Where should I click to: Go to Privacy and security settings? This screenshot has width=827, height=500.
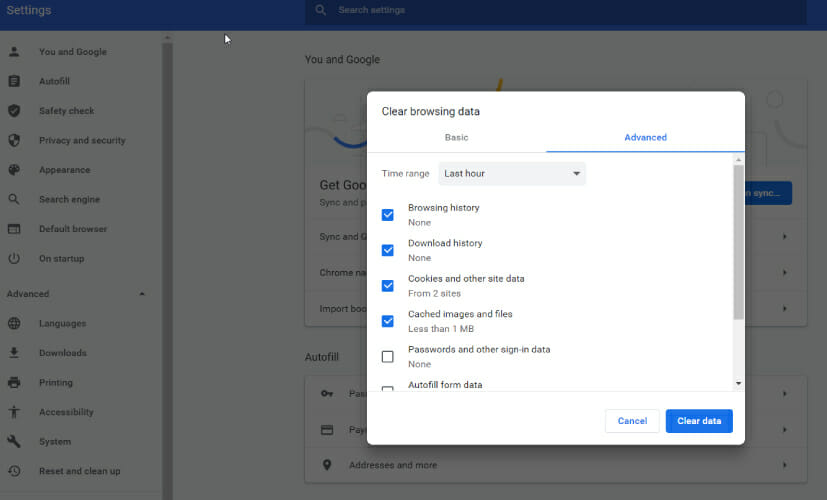(x=82, y=140)
